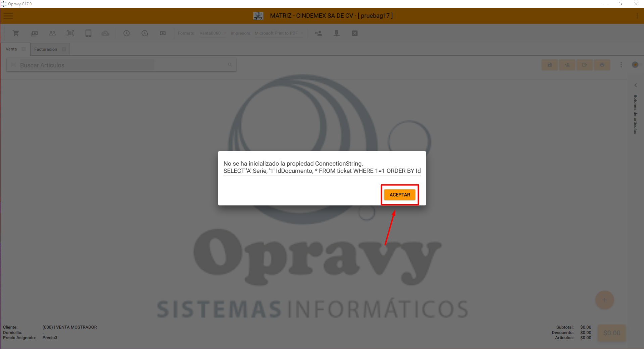
Task: Click the add customer button
Action: (x=567, y=65)
